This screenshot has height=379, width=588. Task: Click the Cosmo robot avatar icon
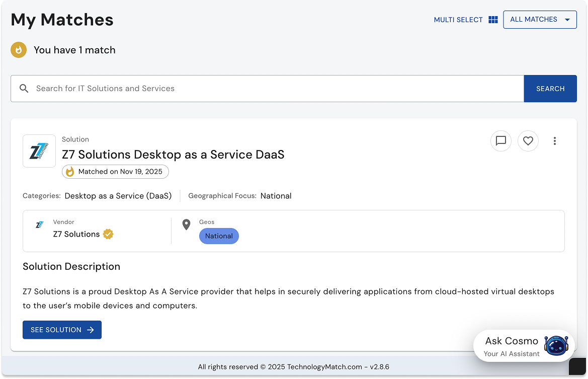pos(556,345)
